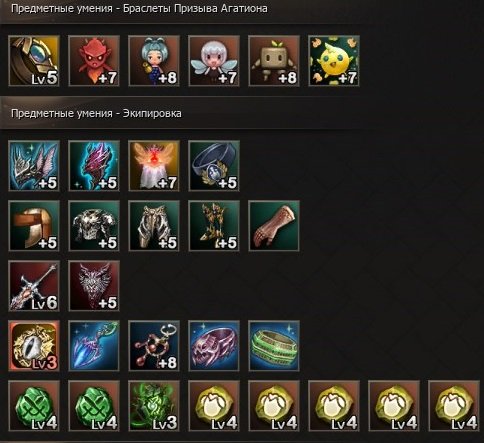Click the Предметные умения - Экипировка header
The height and width of the screenshot is (443, 484).
(x=96, y=113)
